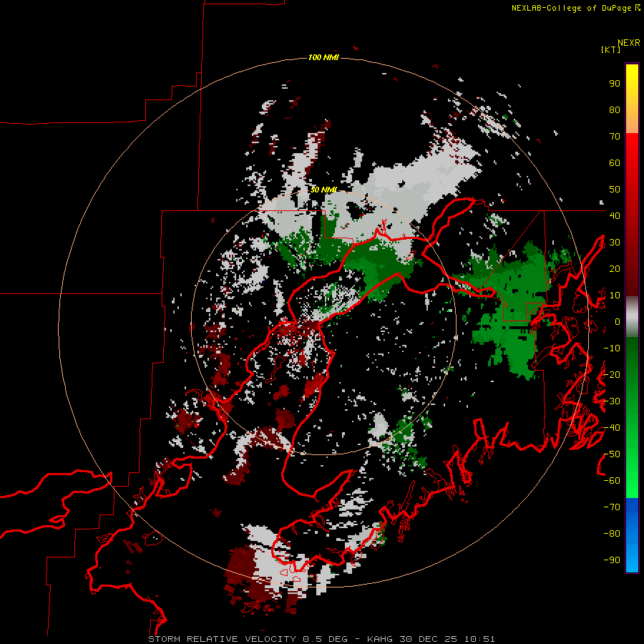Click the 30 value on velocity scale
Image resolution: width=644 pixels, height=644 pixels.
coord(615,243)
